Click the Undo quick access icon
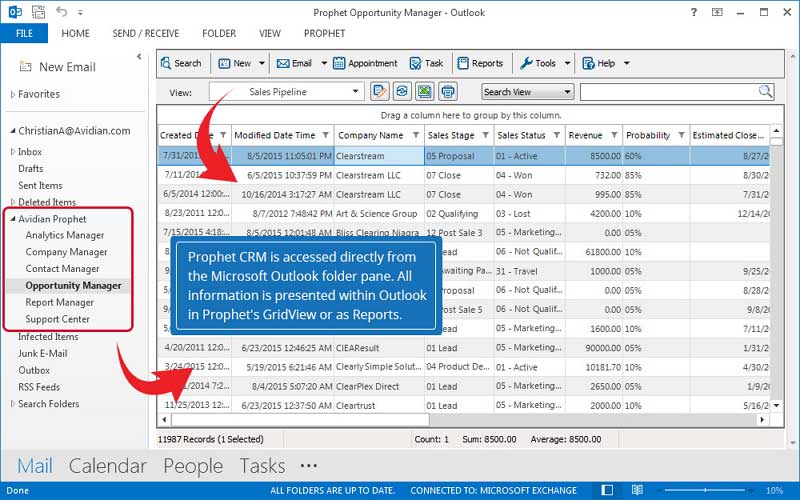 (x=61, y=11)
